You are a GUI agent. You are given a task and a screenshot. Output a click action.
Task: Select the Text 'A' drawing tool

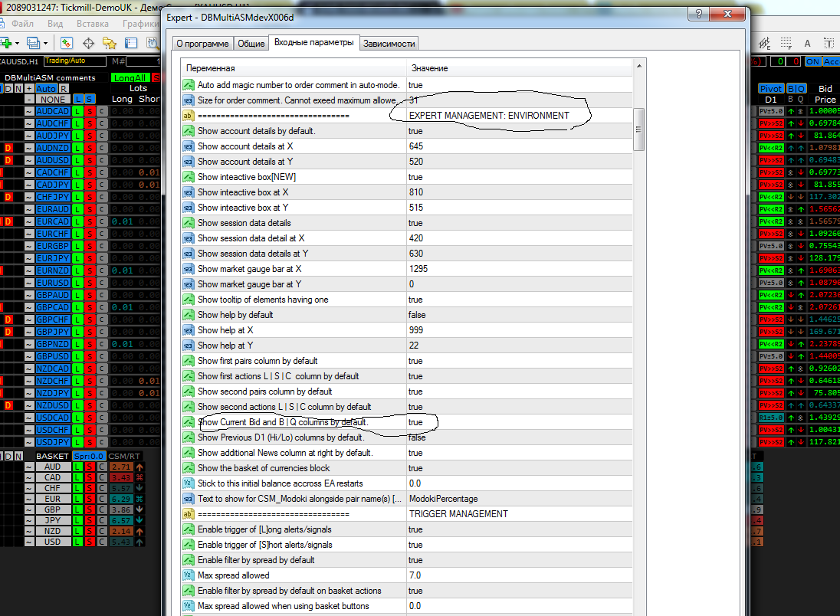[x=807, y=43]
